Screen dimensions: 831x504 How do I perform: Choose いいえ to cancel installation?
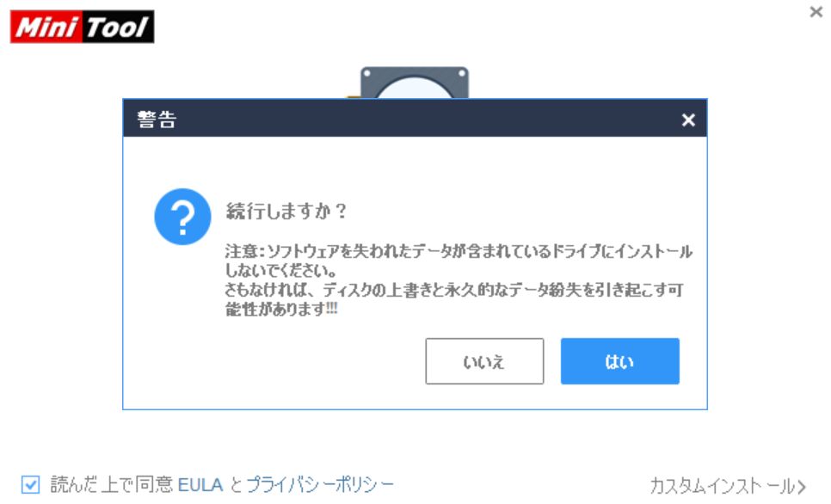pos(484,361)
